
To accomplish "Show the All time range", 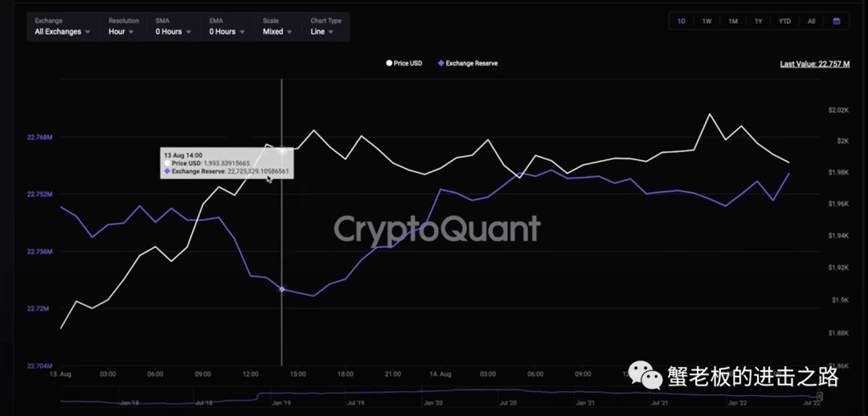I will [x=811, y=21].
